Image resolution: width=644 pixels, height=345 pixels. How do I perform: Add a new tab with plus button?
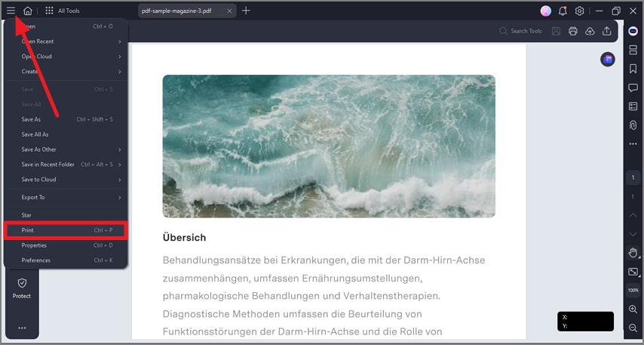(x=246, y=11)
